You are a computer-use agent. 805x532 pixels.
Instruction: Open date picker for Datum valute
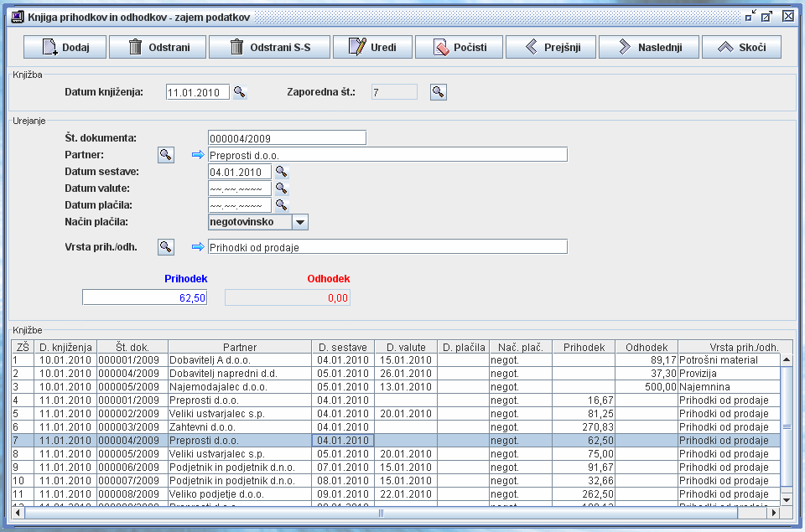click(x=282, y=189)
